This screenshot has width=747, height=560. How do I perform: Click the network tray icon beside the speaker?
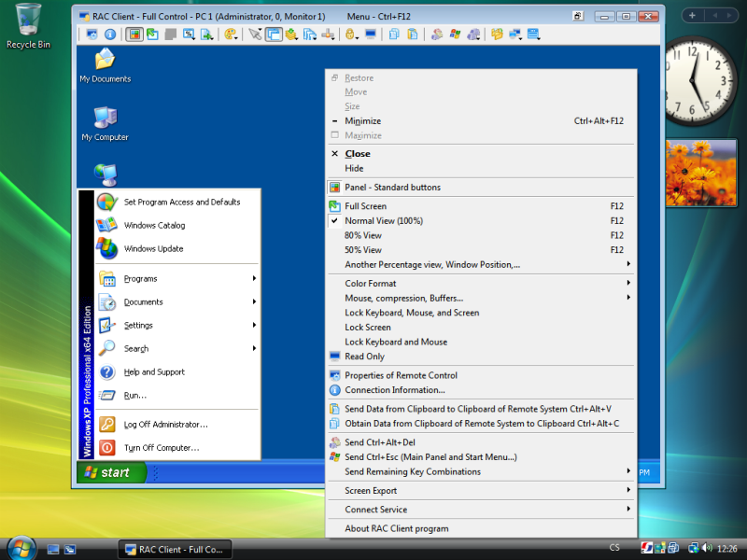pyautogui.click(x=693, y=548)
